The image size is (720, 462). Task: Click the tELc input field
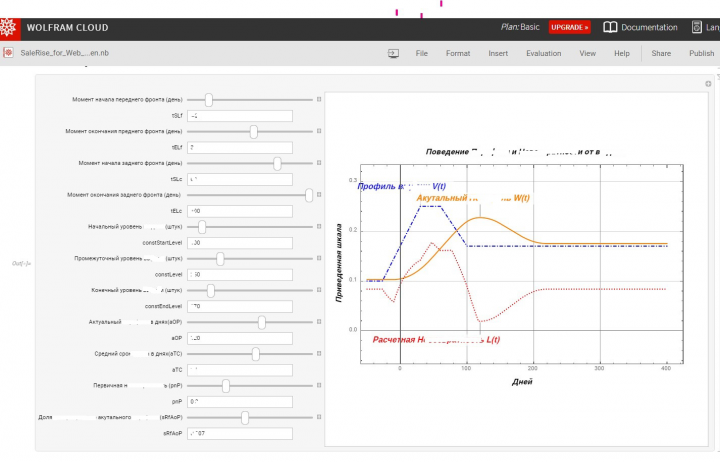coord(240,211)
